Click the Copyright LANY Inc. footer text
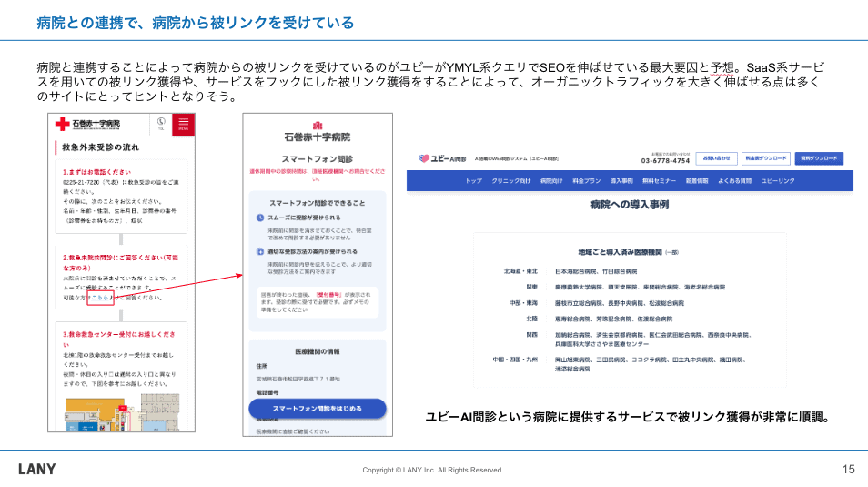Screen dimensions: 868x487 tap(433, 470)
